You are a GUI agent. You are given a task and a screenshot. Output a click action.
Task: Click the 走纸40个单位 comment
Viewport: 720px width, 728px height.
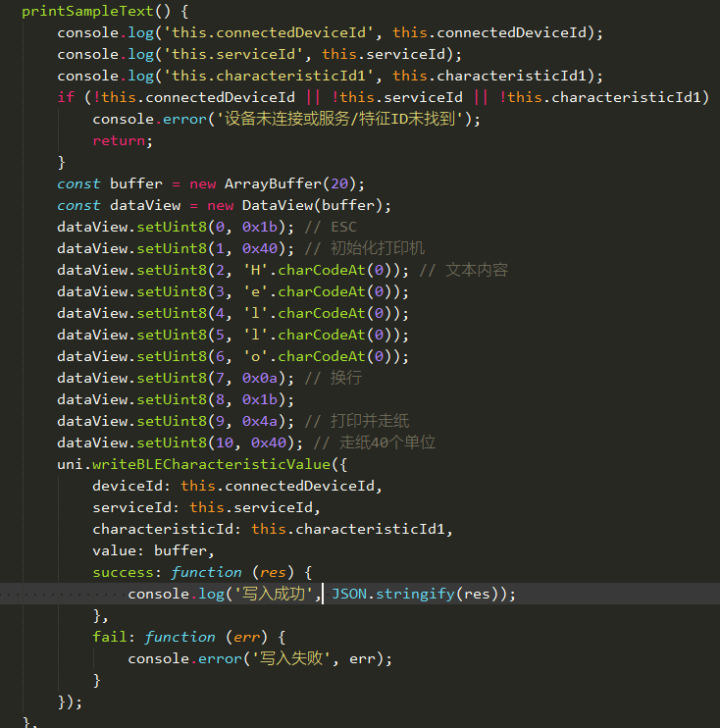pyautogui.click(x=374, y=442)
